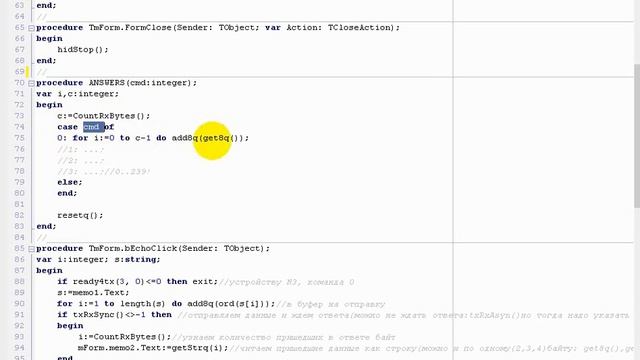
Task: Click the mForm.memo2.Text:=getStrq(i); line
Action: coord(153,348)
